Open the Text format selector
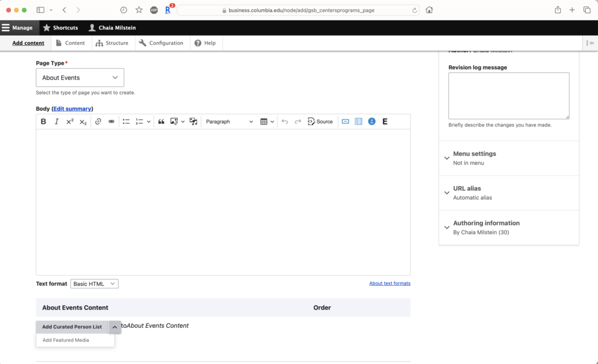The height and width of the screenshot is (364, 598). coord(94,283)
